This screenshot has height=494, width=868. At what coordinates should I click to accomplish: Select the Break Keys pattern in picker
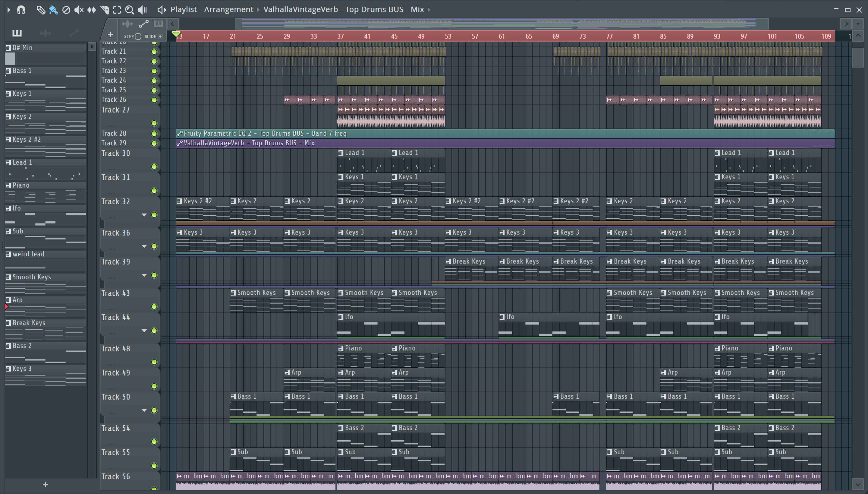pos(46,329)
